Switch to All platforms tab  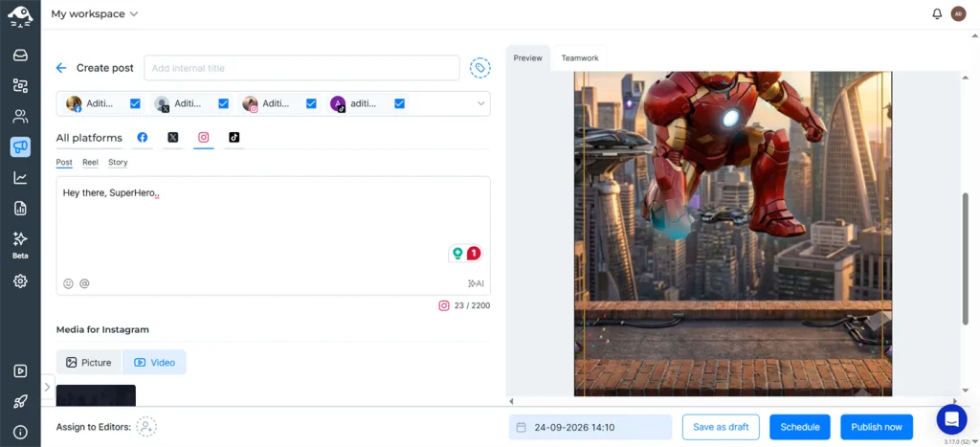pos(89,138)
